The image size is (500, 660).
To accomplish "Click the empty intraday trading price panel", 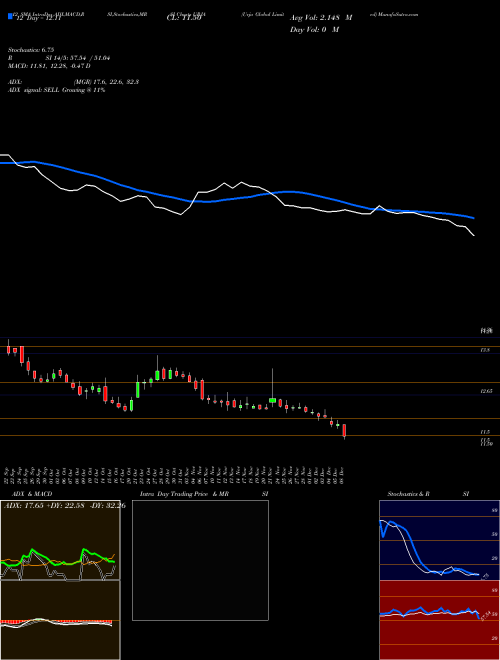I will (x=200, y=560).
